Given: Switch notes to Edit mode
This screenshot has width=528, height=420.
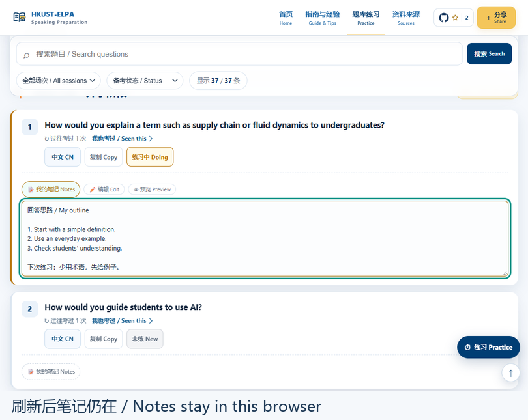Looking at the screenshot, I should pyautogui.click(x=104, y=189).
